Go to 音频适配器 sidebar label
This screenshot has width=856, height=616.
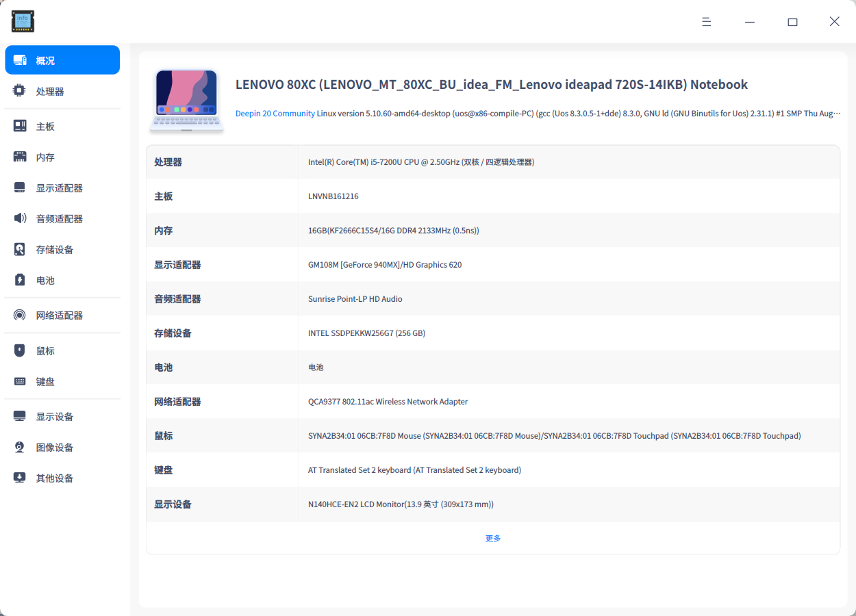[60, 218]
